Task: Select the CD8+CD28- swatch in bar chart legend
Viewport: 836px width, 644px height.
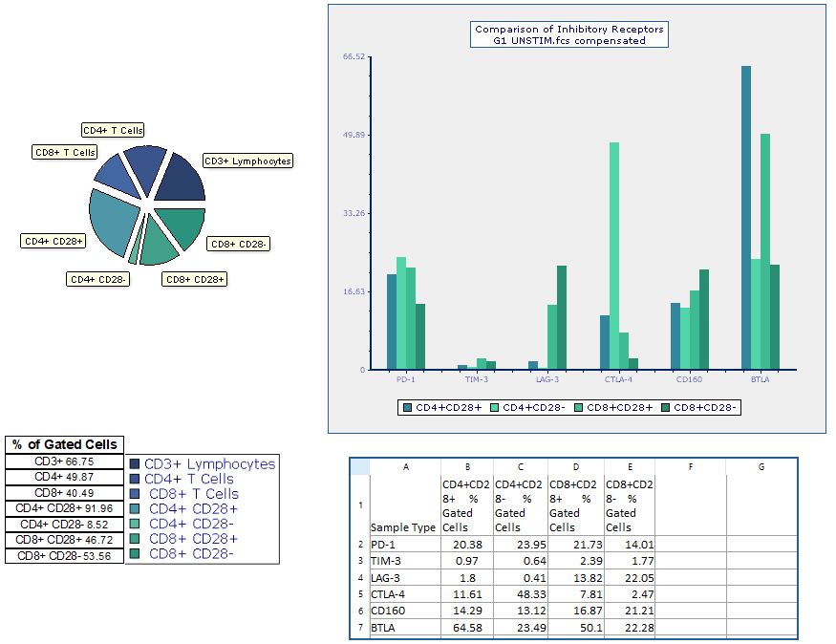Action: 666,407
